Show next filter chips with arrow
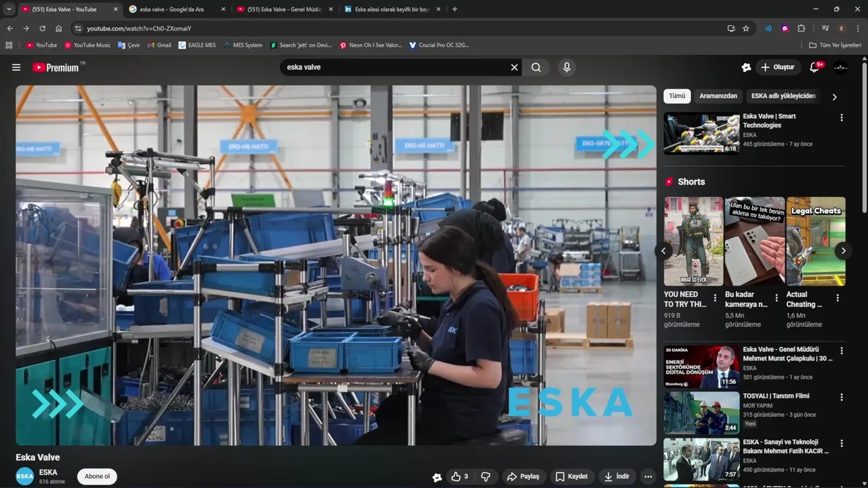The image size is (868, 488). coord(834,96)
